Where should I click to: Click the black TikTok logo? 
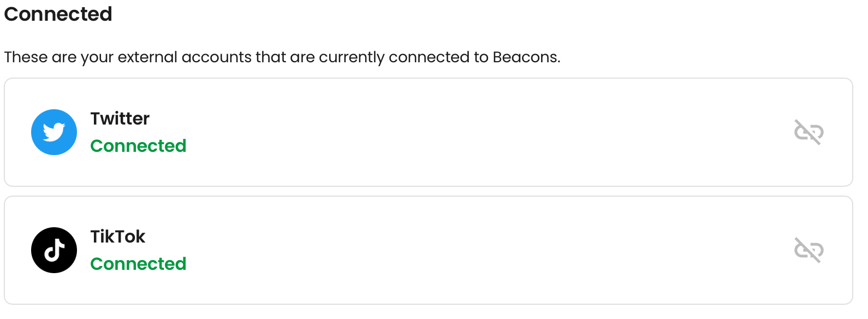(x=54, y=250)
